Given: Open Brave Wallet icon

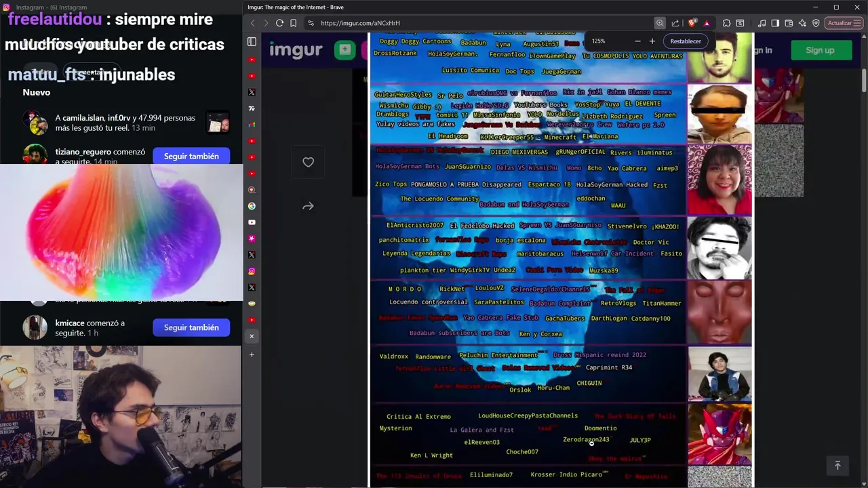Looking at the screenshot, I should tap(789, 23).
